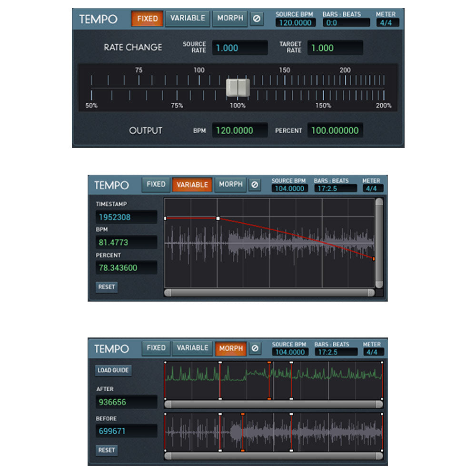
Task: Click the orange marker on the Before waveform
Action: tap(242, 414)
